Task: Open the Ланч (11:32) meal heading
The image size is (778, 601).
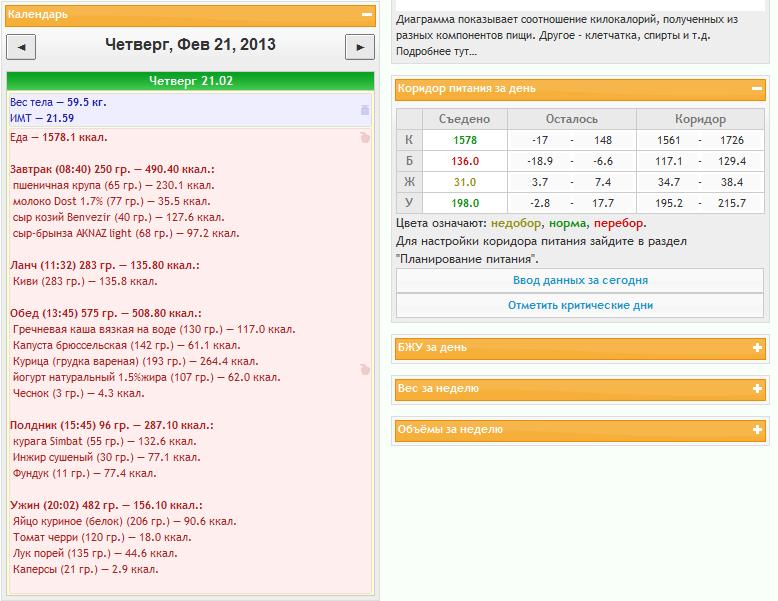Action: point(105,266)
